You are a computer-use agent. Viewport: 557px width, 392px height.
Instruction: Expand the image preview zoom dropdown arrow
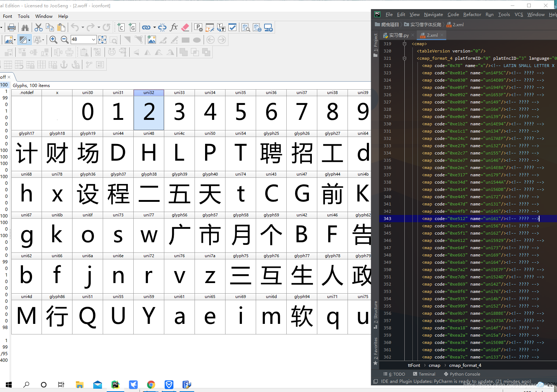(15, 40)
